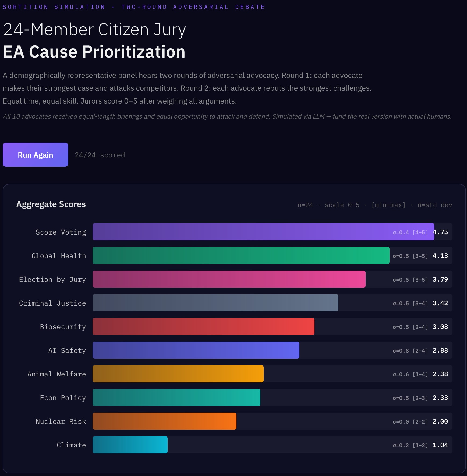This screenshot has height=476, width=467.
Task: Click the EA Cause Prioritization title
Action: 94,52
